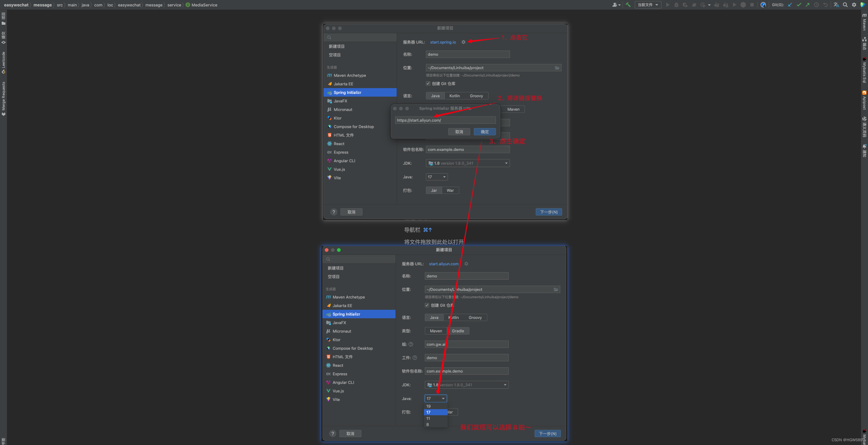Open Search Everywhere magnifier icon

point(845,5)
